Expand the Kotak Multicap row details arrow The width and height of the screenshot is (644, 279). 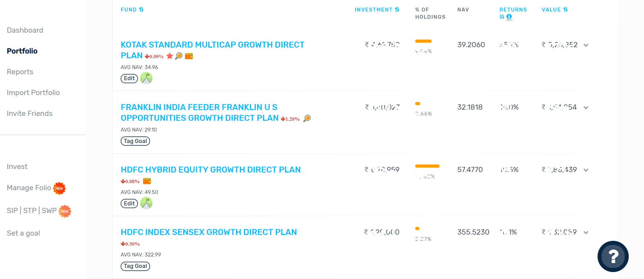tap(586, 45)
